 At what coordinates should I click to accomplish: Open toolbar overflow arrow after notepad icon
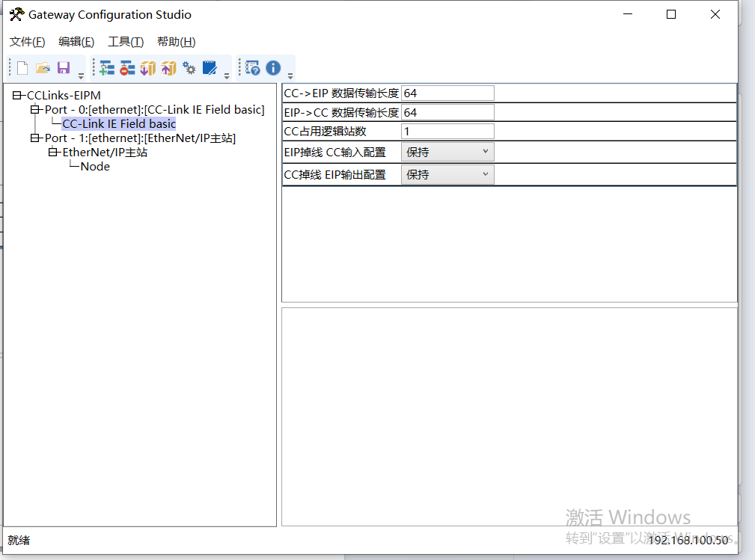coord(227,76)
